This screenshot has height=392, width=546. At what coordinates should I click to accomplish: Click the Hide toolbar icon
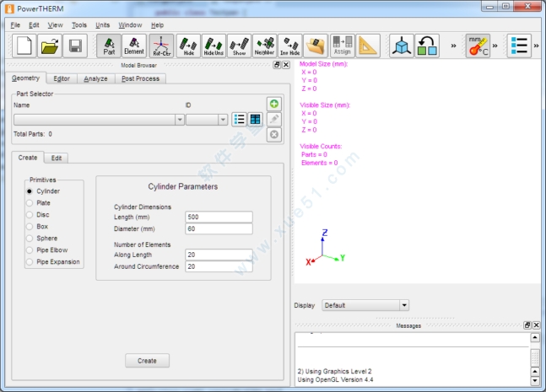188,46
